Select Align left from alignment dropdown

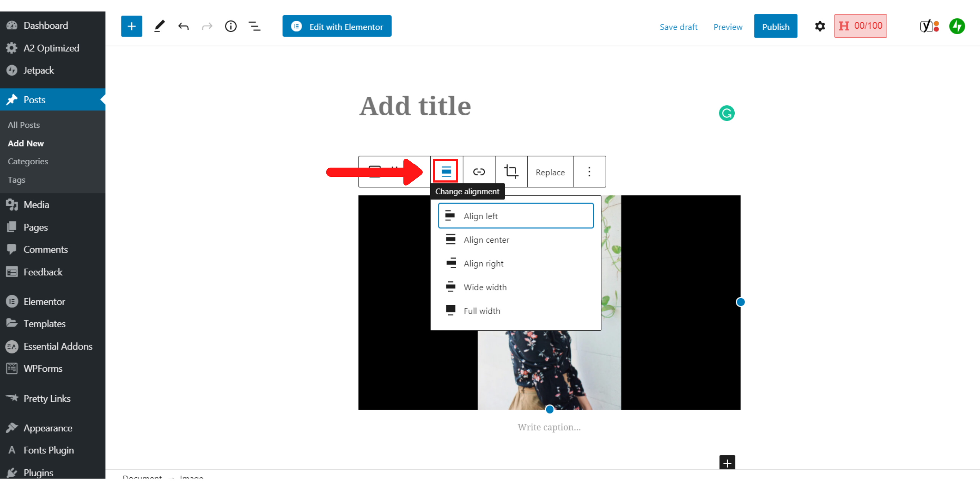(x=515, y=216)
